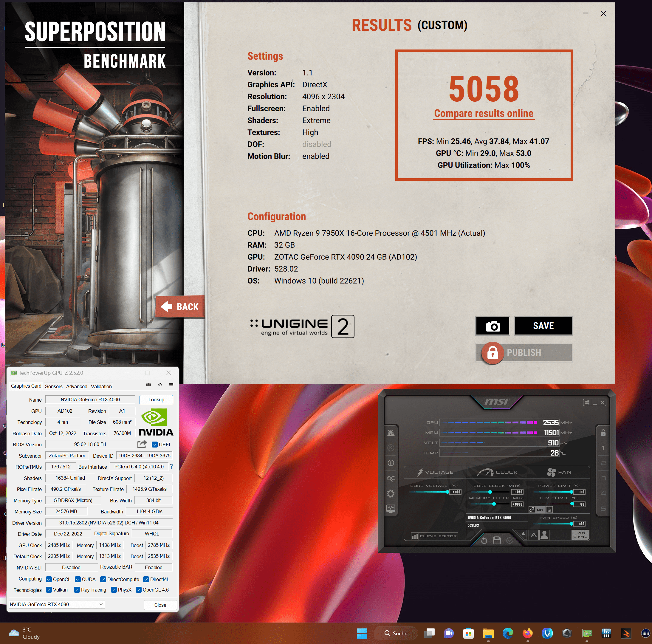
Task: Select Afterburner profile slot 3
Action: (x=603, y=478)
